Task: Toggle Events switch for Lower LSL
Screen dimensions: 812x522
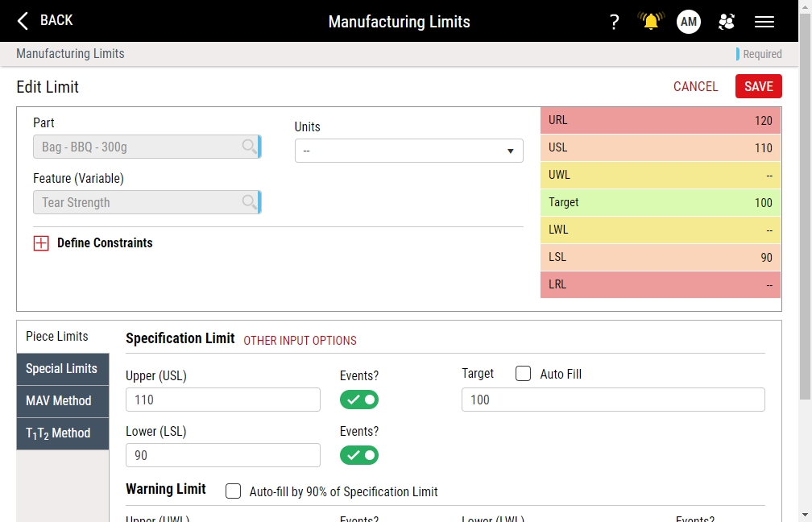Action: pyautogui.click(x=359, y=455)
